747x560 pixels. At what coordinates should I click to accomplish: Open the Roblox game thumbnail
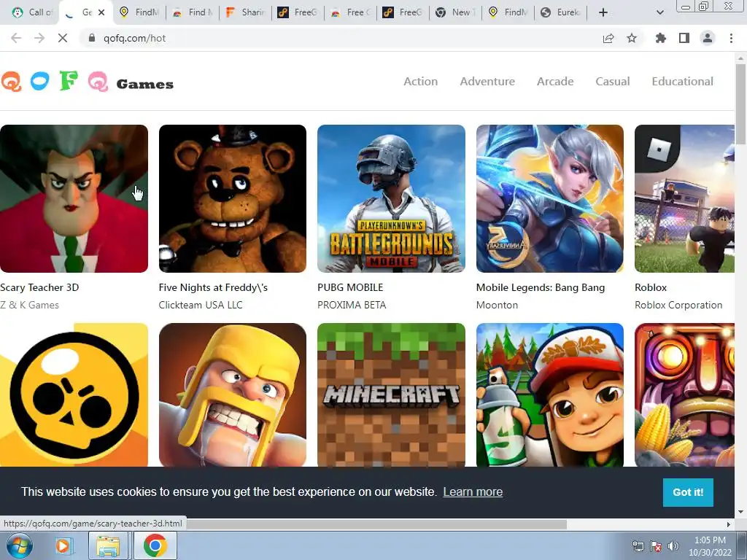684,198
